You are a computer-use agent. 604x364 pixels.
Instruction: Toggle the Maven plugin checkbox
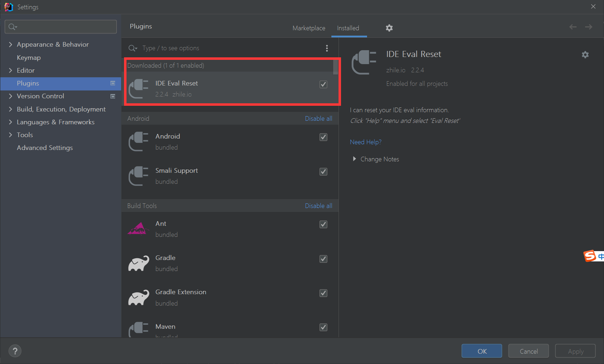click(324, 327)
